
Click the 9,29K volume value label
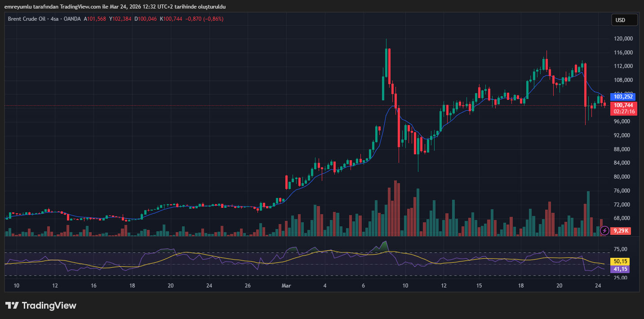tap(621, 230)
